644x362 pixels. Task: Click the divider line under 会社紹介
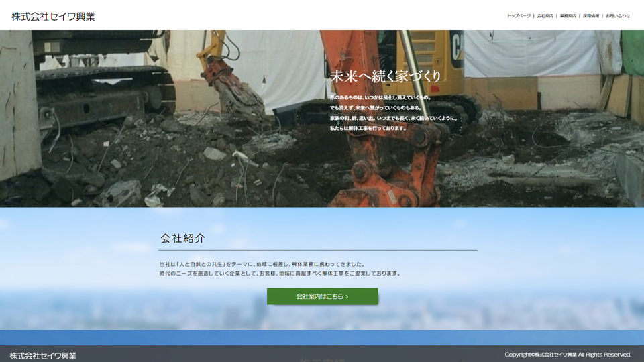[x=317, y=250]
